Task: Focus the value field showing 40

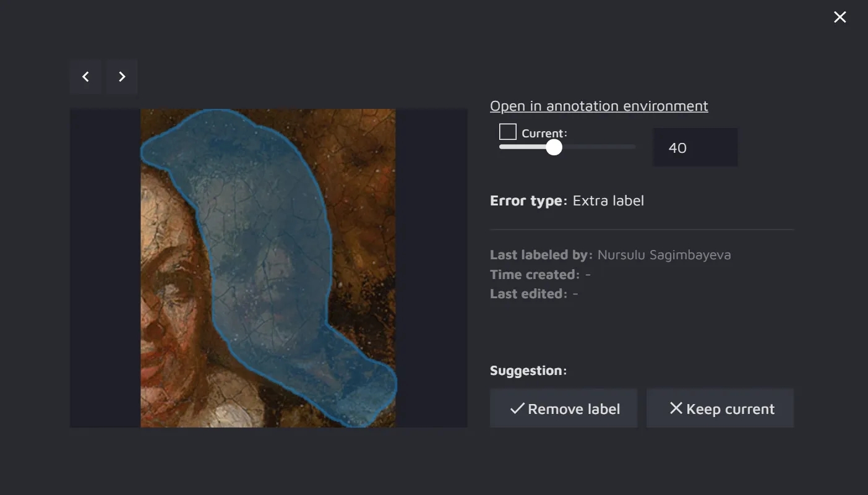Action: (x=695, y=148)
